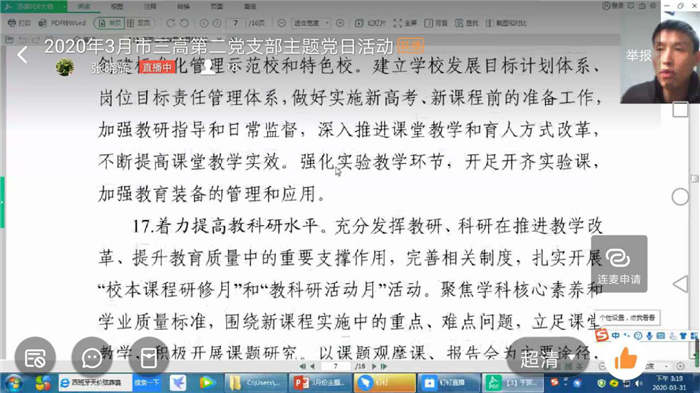Click the zoom out minus icon in toolbar
The image size is (700, 393).
282,23
